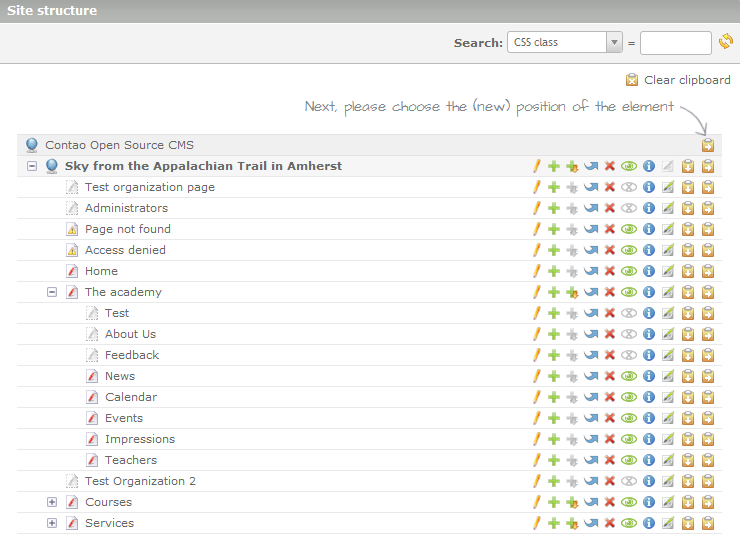This screenshot has width=740, height=536.
Task: Expand the Services tree node
Action: click(x=52, y=523)
